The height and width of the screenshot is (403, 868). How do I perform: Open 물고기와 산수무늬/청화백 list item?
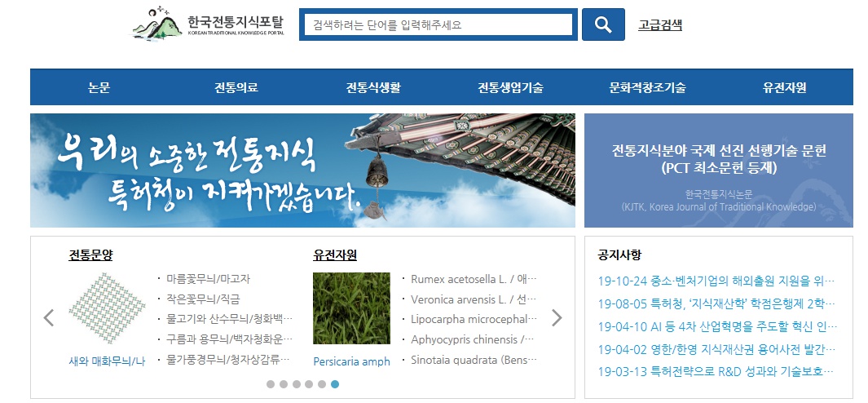(x=229, y=319)
